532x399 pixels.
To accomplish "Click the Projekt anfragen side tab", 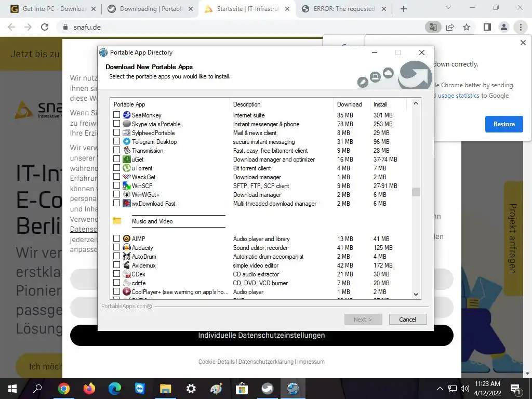I will pyautogui.click(x=513, y=238).
